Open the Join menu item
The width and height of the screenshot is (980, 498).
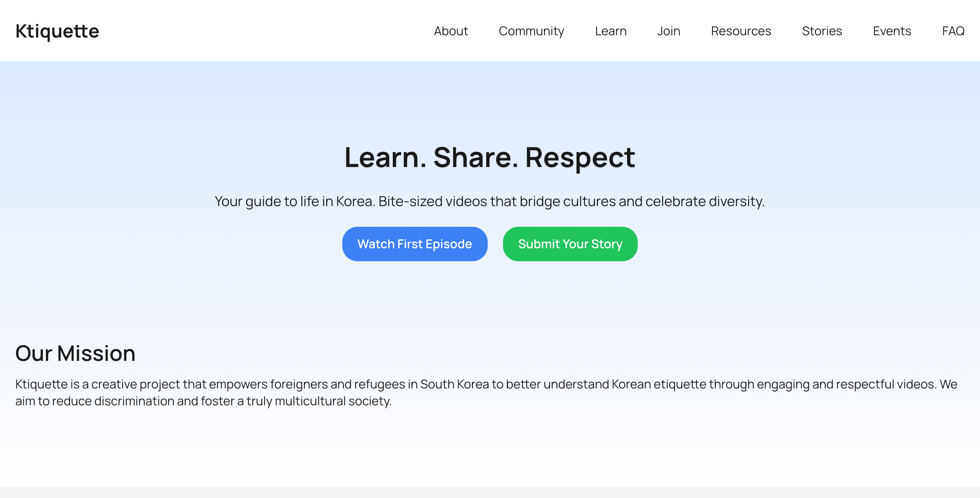coord(668,31)
